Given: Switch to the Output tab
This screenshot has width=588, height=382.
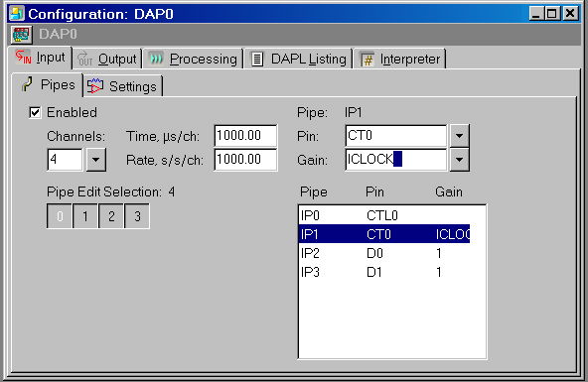Looking at the screenshot, I should (x=107, y=59).
